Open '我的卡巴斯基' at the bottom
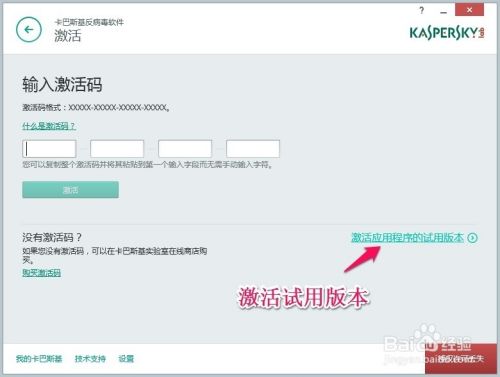Image resolution: width=500 pixels, height=377 pixels. click(x=39, y=359)
